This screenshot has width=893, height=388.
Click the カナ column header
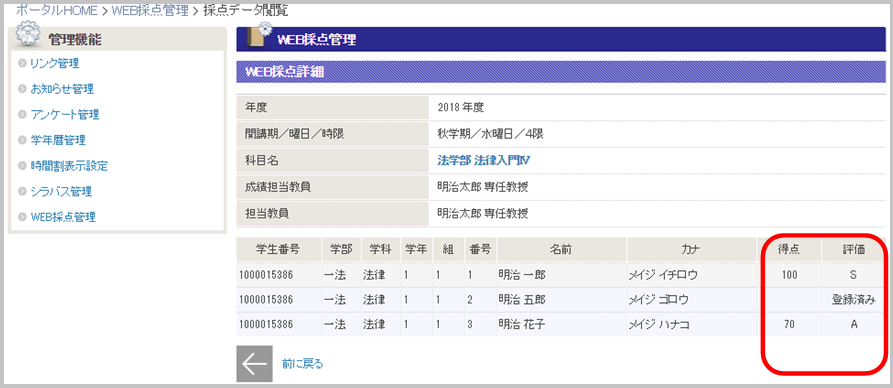coord(691,250)
